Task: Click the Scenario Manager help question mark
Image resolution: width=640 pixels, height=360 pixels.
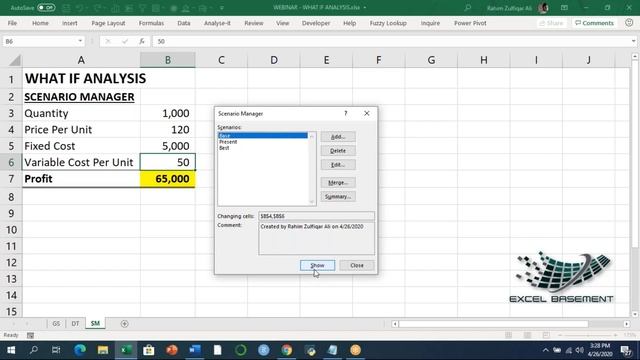Action: pyautogui.click(x=346, y=113)
